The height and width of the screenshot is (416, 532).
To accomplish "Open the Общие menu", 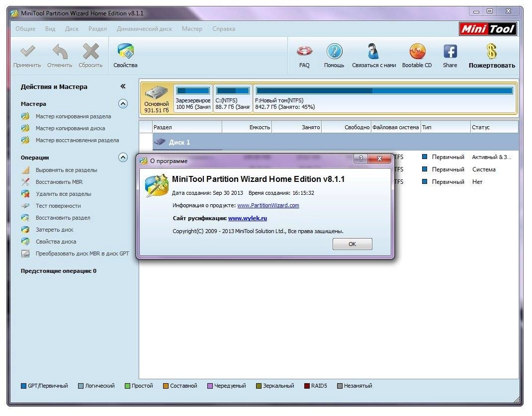I will pos(25,29).
